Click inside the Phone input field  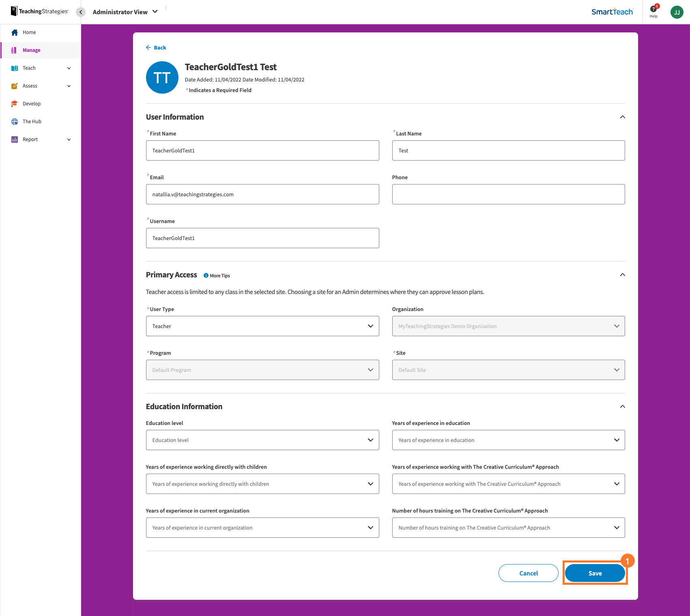tap(508, 194)
